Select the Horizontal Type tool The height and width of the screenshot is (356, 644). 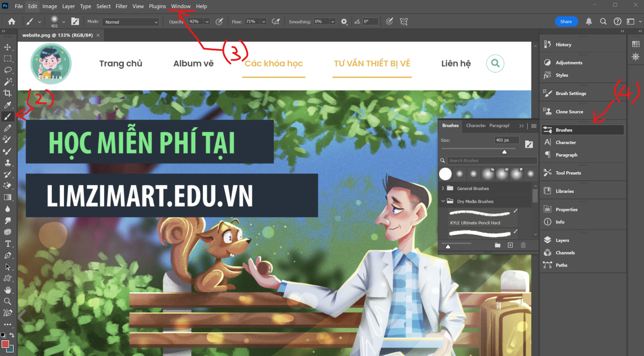[x=8, y=244]
